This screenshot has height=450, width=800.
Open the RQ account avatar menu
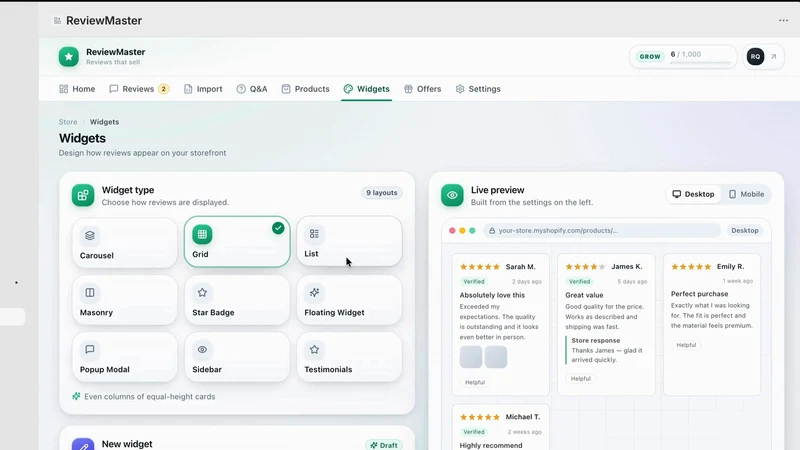[756, 57]
